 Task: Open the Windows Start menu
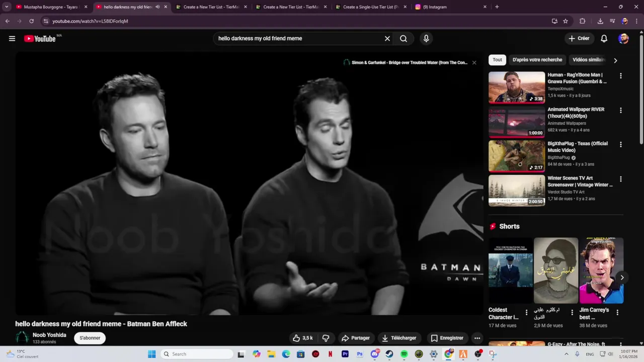[x=151, y=354]
